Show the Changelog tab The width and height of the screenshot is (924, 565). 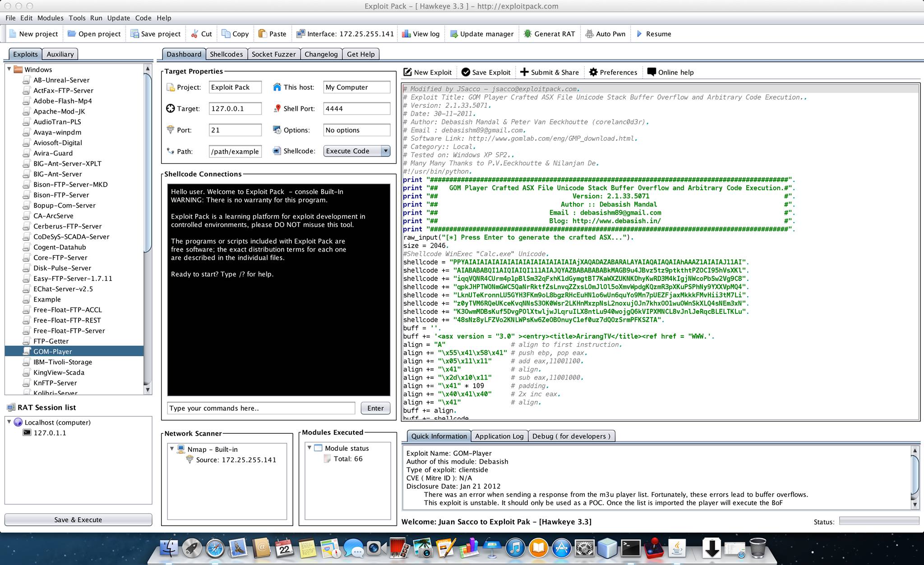[x=321, y=54]
